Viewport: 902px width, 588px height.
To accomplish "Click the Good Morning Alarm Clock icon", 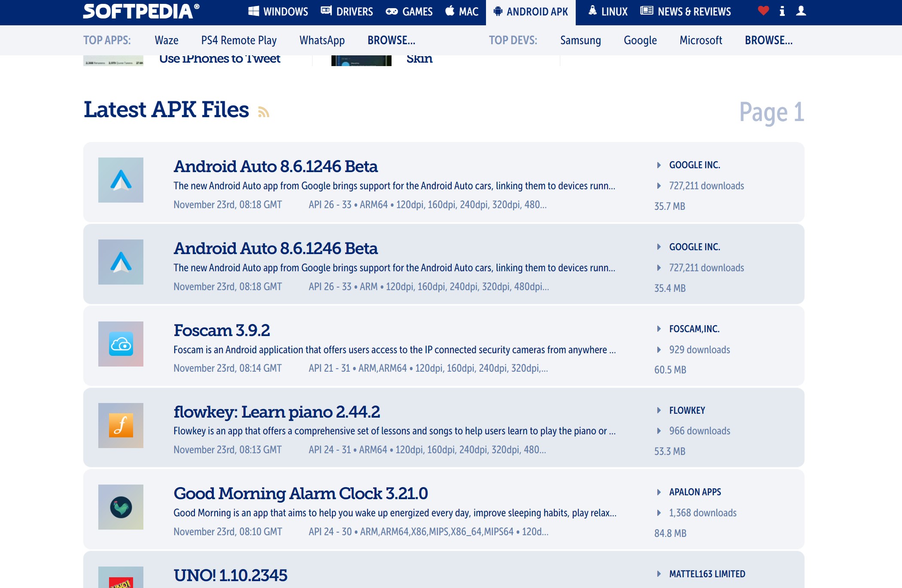I will [121, 506].
